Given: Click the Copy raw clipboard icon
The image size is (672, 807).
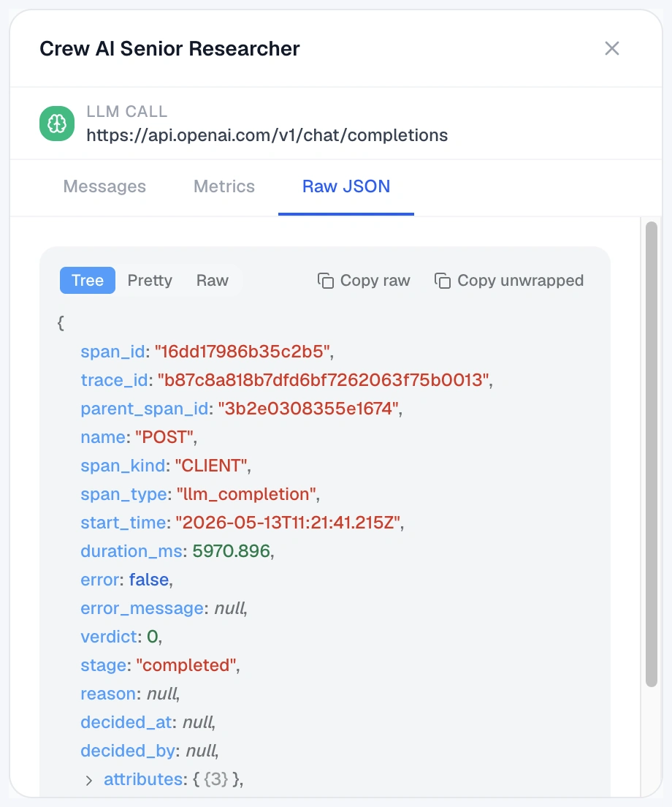Looking at the screenshot, I should (326, 281).
